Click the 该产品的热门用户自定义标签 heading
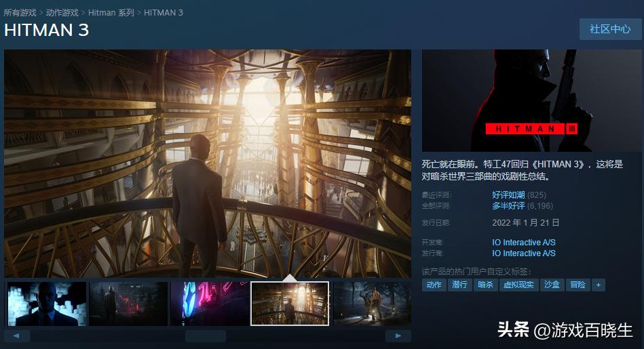This screenshot has height=349, width=644. click(x=476, y=272)
